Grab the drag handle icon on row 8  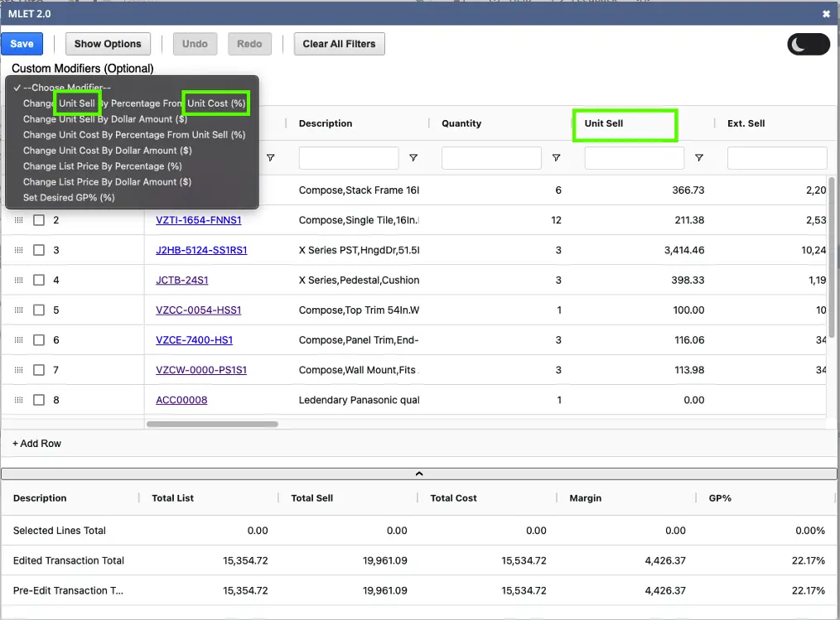click(19, 400)
